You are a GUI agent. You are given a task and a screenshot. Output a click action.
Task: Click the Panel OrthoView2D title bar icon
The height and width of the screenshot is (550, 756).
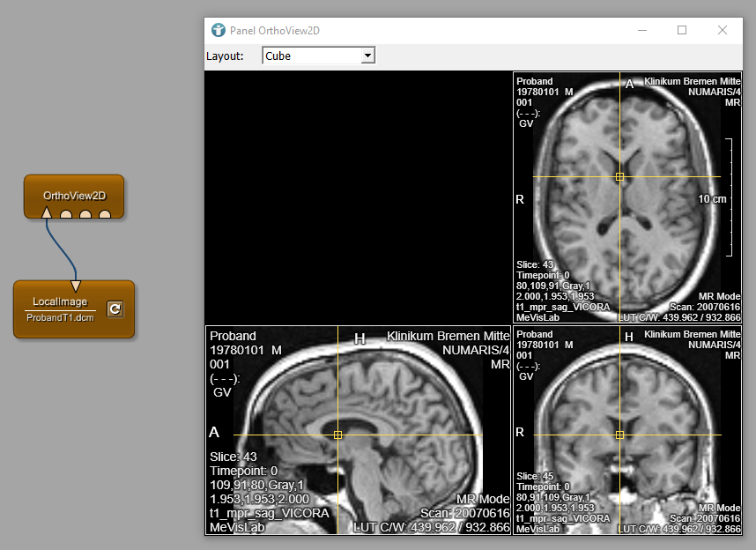pos(219,30)
